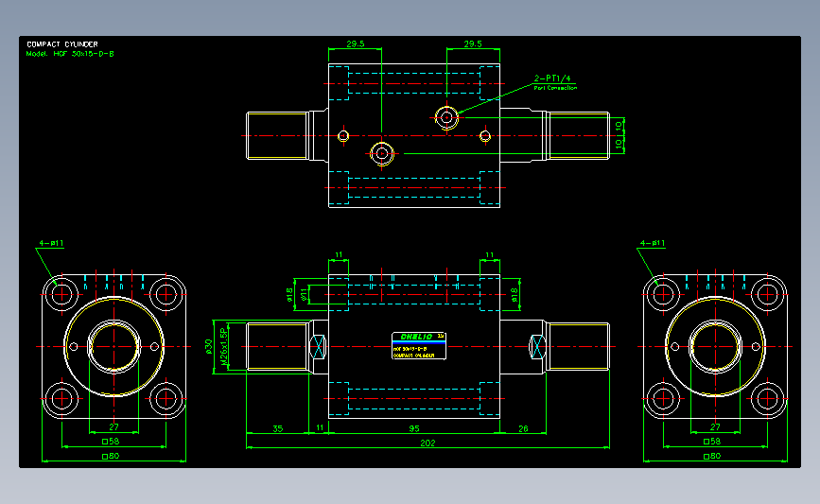Click the "4-ø11" hole callout on right end view

coord(653,243)
